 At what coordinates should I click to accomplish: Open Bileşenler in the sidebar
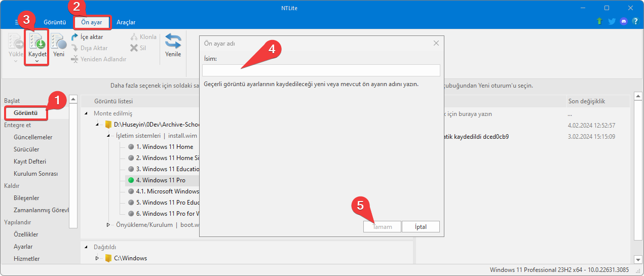click(x=26, y=198)
